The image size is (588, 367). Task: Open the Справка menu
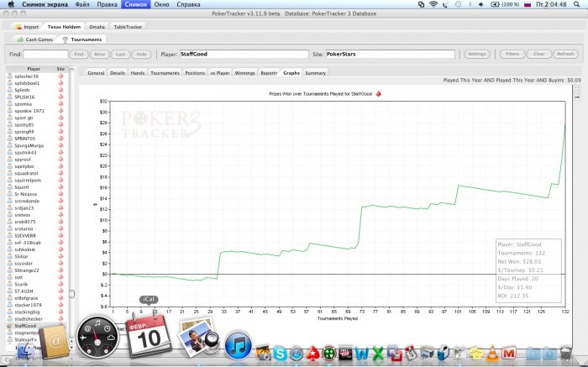coord(188,4)
